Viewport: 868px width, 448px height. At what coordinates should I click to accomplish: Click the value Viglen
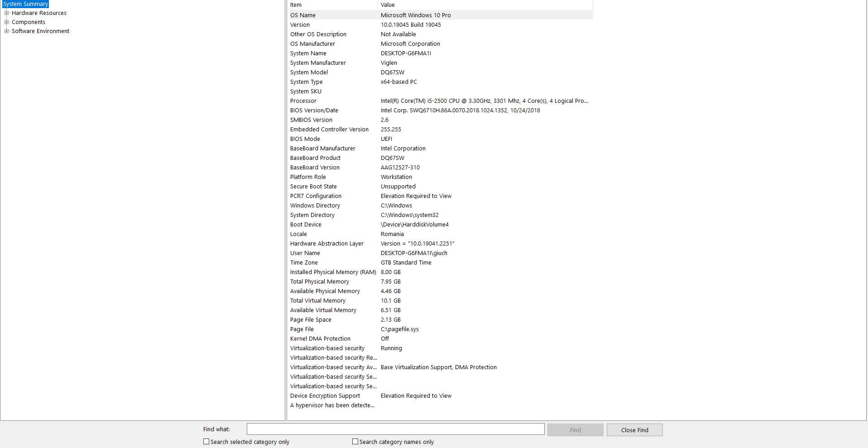[389, 63]
